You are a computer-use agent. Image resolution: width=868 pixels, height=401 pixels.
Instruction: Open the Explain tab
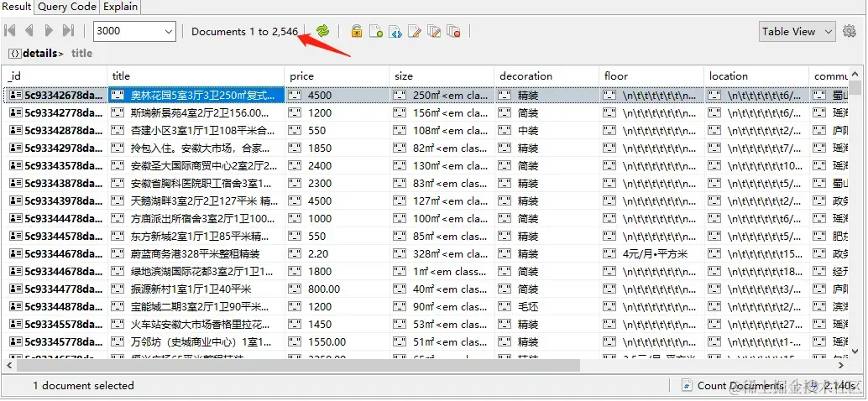click(121, 7)
